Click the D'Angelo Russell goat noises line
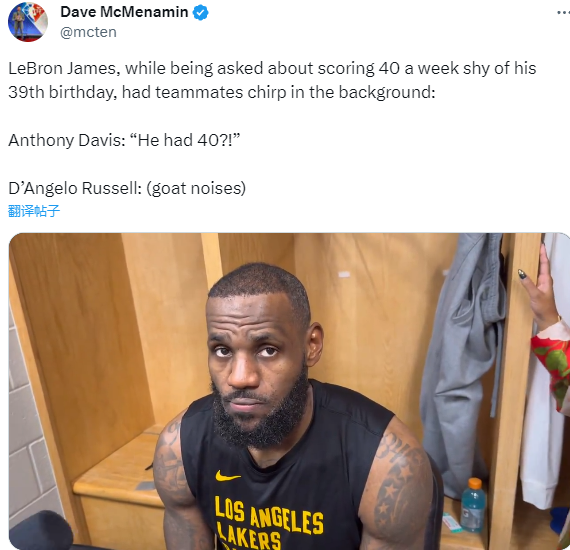 tap(127, 188)
